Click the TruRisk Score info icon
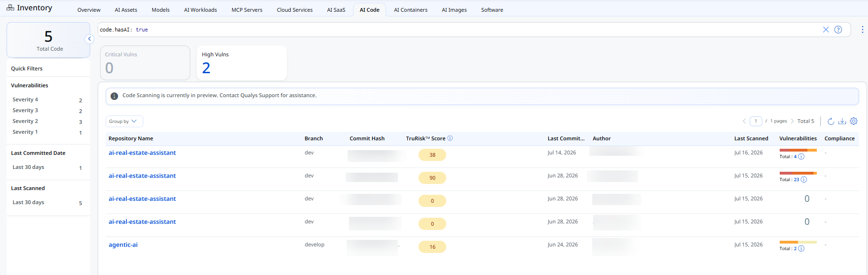 coord(450,138)
